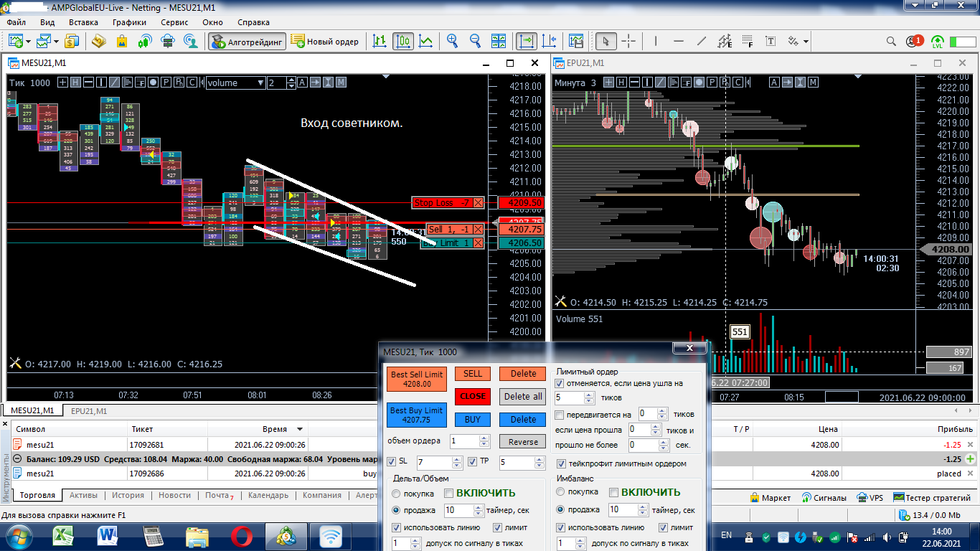Expand the new chart toolbar dropdown arrow

coord(29,42)
